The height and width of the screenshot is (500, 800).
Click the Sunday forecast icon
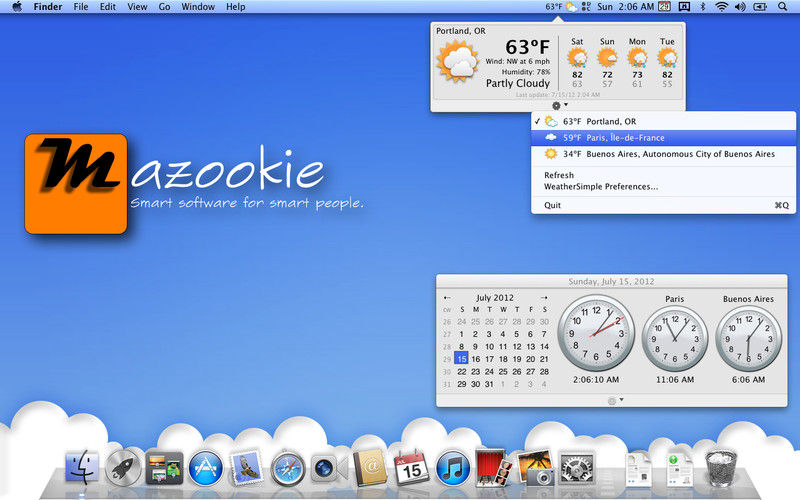[607, 58]
